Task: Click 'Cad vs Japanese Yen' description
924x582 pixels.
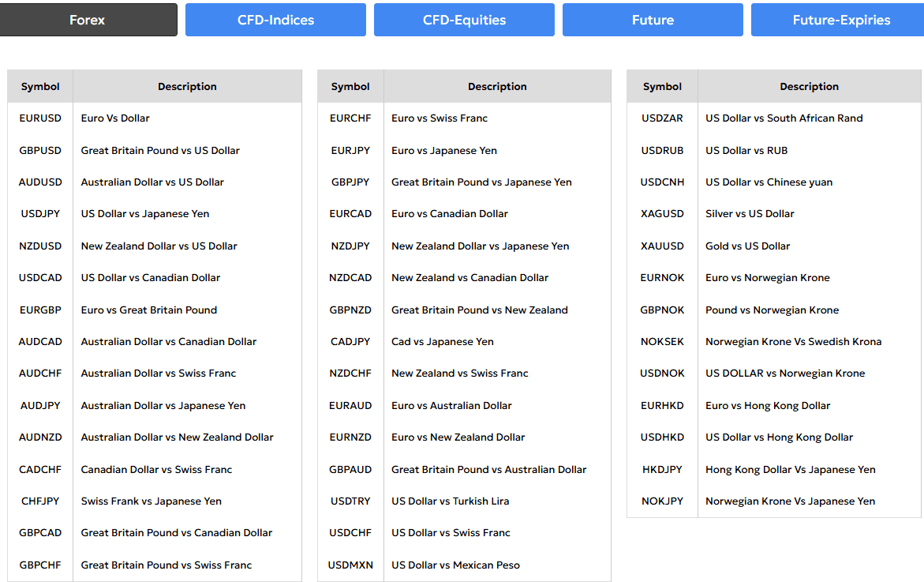Action: click(x=442, y=342)
